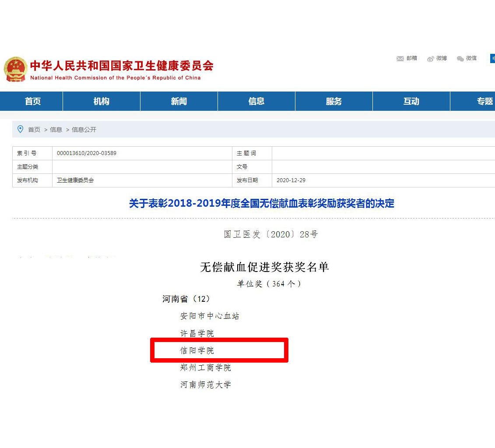Screen dimensions: 495x448
Task: Click the location pin icon in breadcrumb
Action: pyautogui.click(x=20, y=129)
